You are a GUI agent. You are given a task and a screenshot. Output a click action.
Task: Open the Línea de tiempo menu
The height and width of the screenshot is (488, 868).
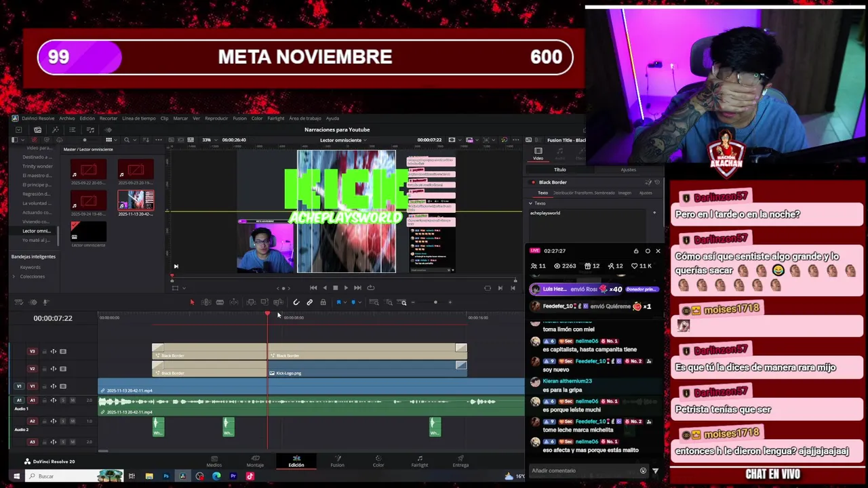pyautogui.click(x=138, y=119)
